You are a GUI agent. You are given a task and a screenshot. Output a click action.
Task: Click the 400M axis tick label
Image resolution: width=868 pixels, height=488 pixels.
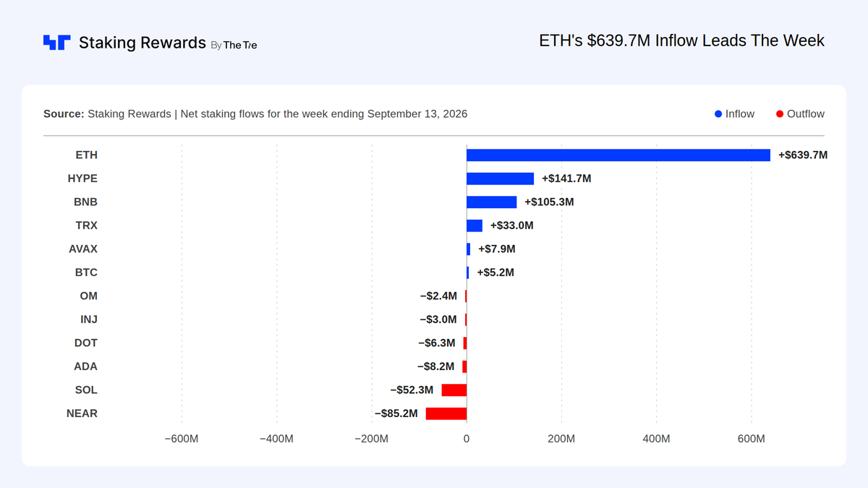point(656,438)
